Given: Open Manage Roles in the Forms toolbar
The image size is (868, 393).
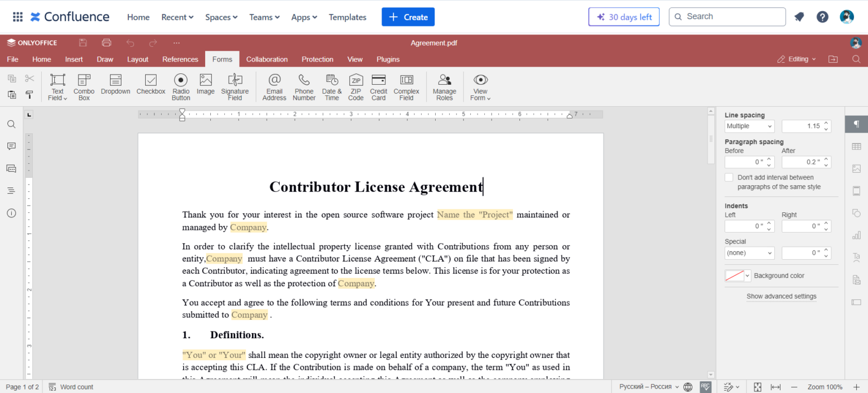Looking at the screenshot, I should 444,86.
